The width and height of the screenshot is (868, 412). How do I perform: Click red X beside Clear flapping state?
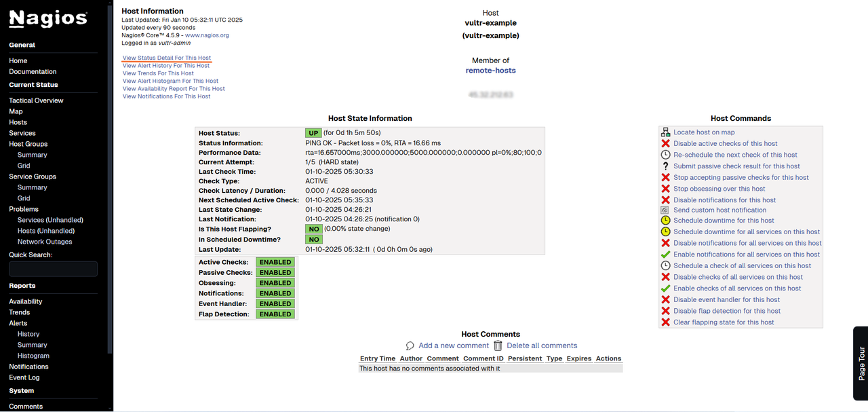pyautogui.click(x=666, y=322)
